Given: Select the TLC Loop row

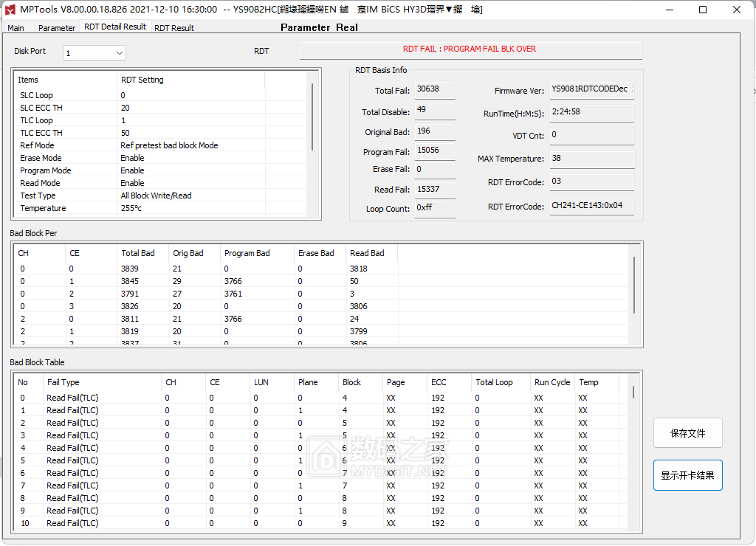Looking at the screenshot, I should [x=160, y=120].
